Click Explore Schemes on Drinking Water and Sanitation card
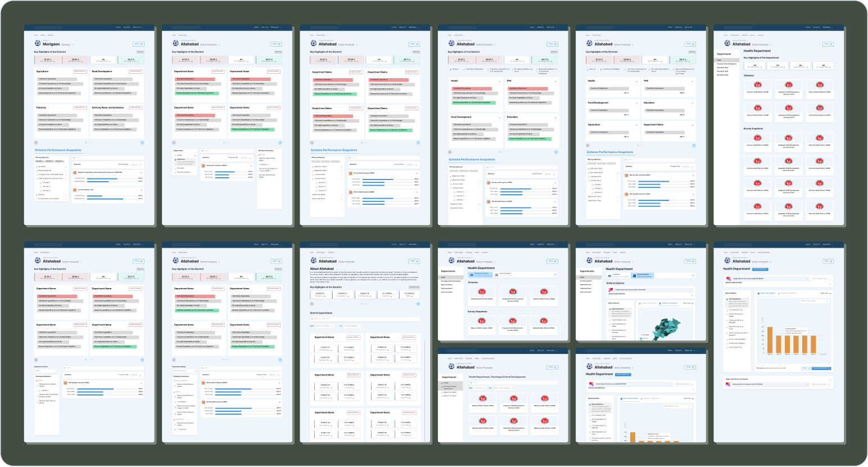Screen dimensions: 868x467 click(x=135, y=107)
